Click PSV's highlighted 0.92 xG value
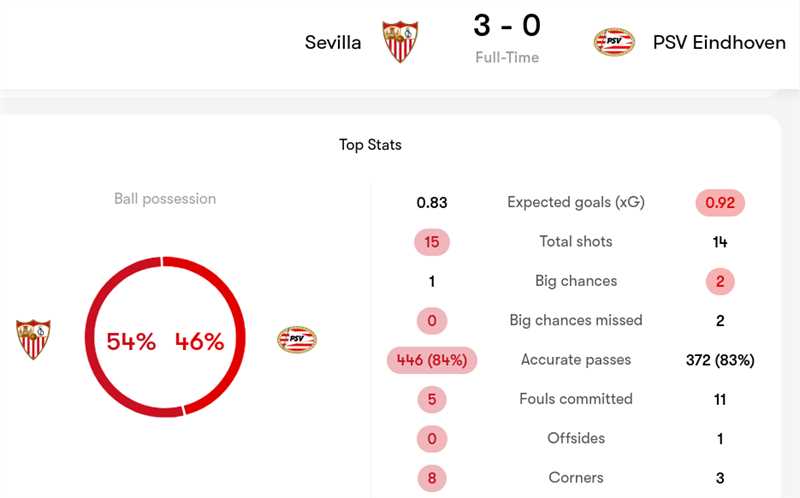The image size is (800, 498). tap(720, 202)
